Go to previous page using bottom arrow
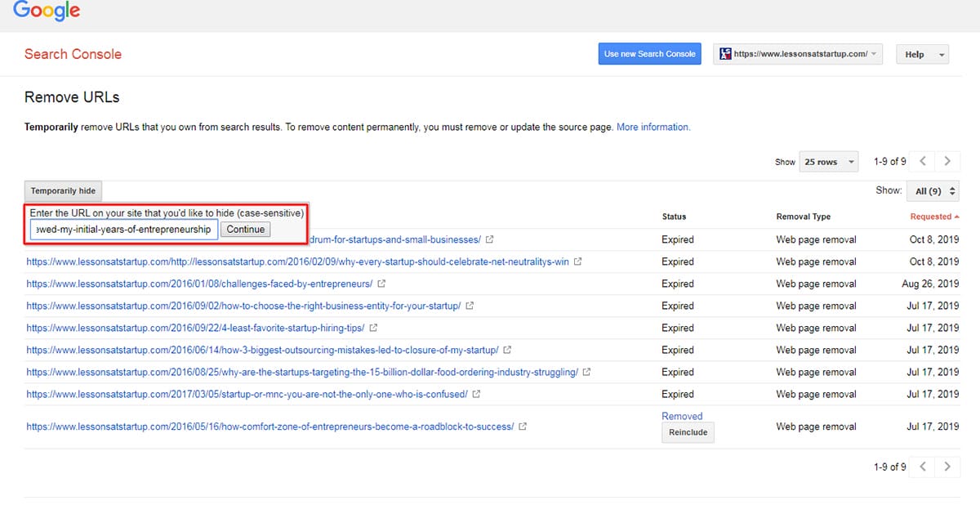 (923, 467)
